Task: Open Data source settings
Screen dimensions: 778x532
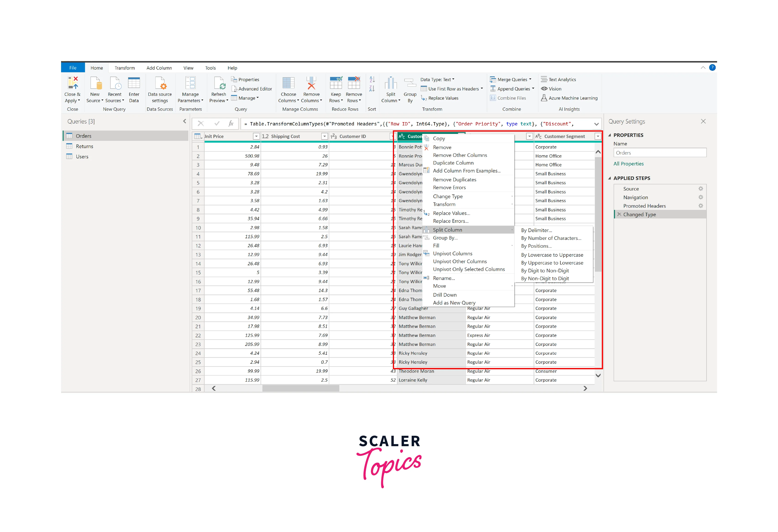Action: 160,83
